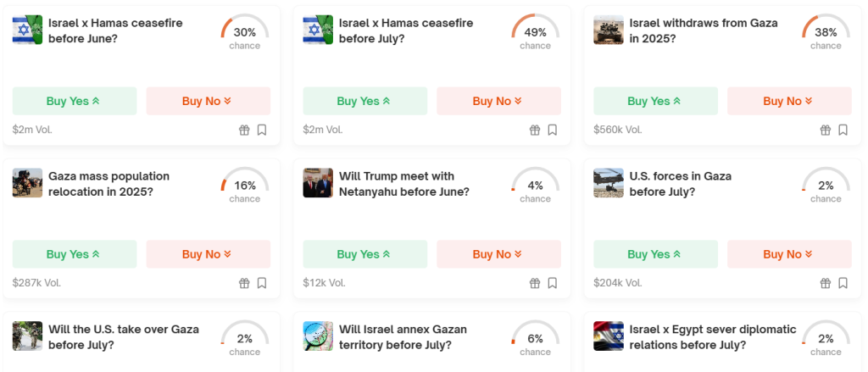Buy Yes on Israel withdraws from Gaza in 2025
This screenshot has height=372, width=868.
click(655, 101)
